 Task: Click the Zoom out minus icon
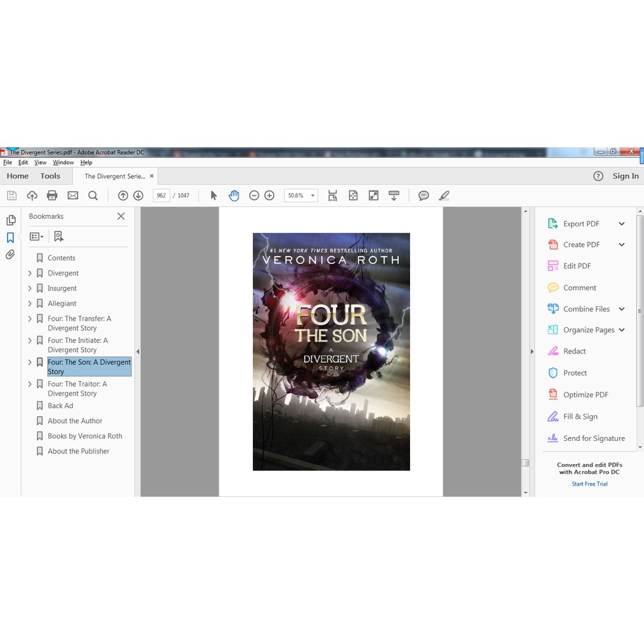pyautogui.click(x=254, y=196)
